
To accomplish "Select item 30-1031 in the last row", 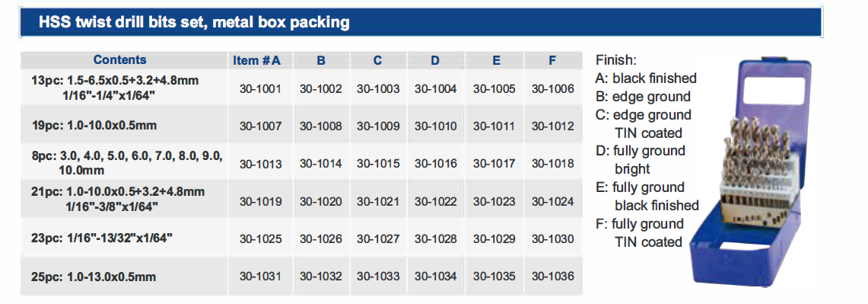I will [x=260, y=277].
